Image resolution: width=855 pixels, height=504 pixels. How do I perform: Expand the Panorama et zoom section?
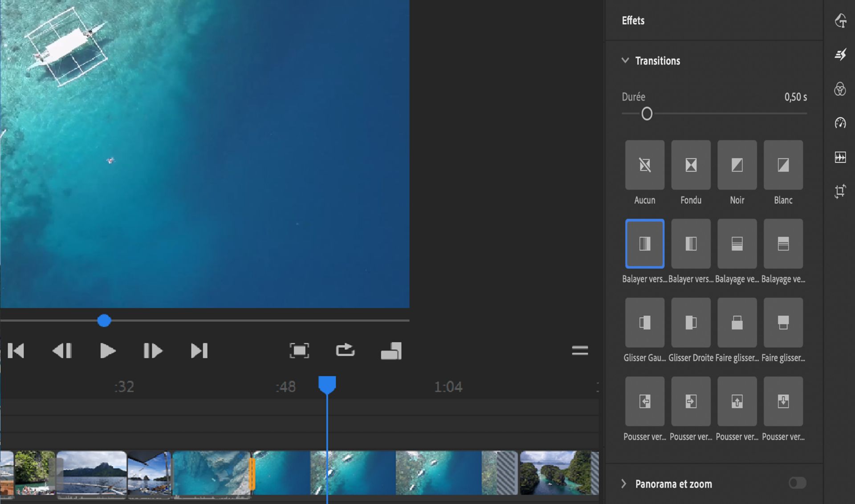tap(624, 484)
